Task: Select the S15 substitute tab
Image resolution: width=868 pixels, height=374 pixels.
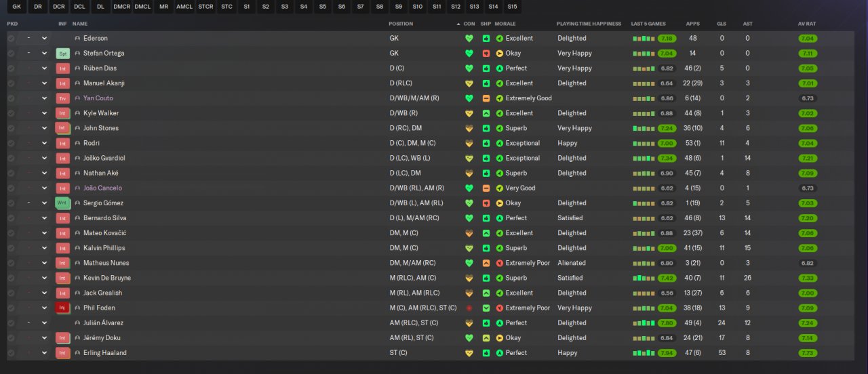Action: [512, 7]
